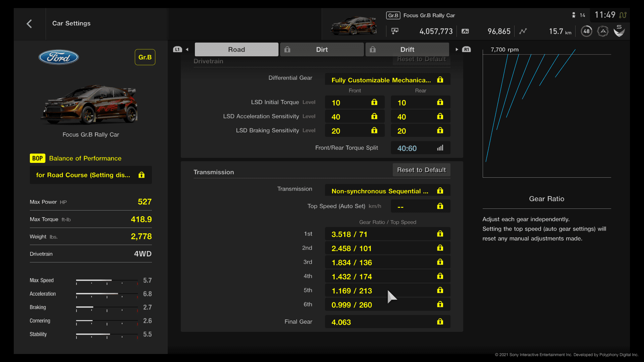Click the lock icon on Drift tab
Viewport: 644px width, 362px height.
[x=373, y=50]
